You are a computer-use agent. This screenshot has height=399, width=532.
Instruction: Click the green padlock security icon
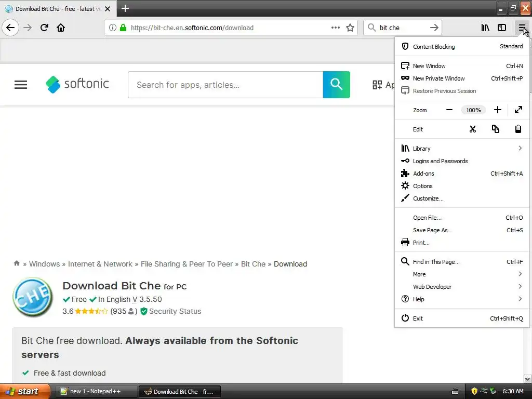pyautogui.click(x=123, y=28)
